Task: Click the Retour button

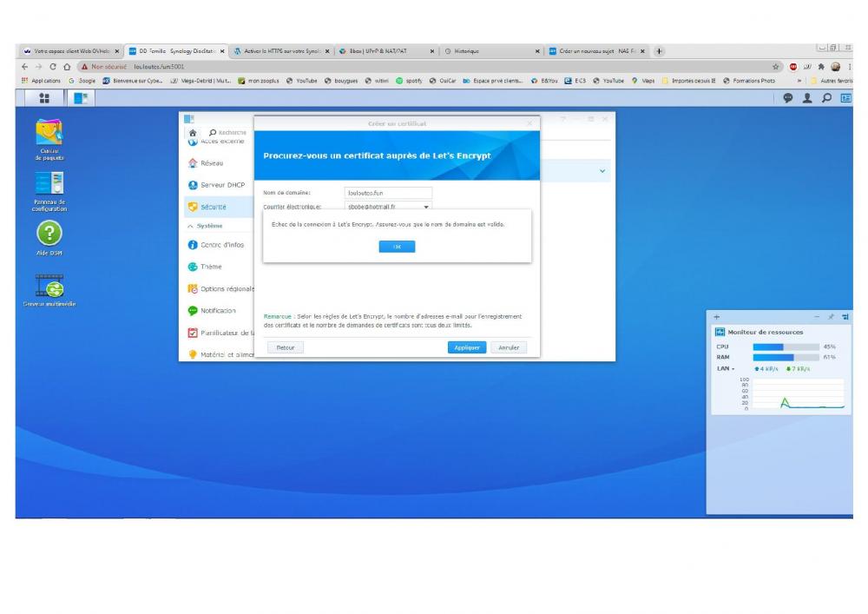Action: (x=286, y=347)
